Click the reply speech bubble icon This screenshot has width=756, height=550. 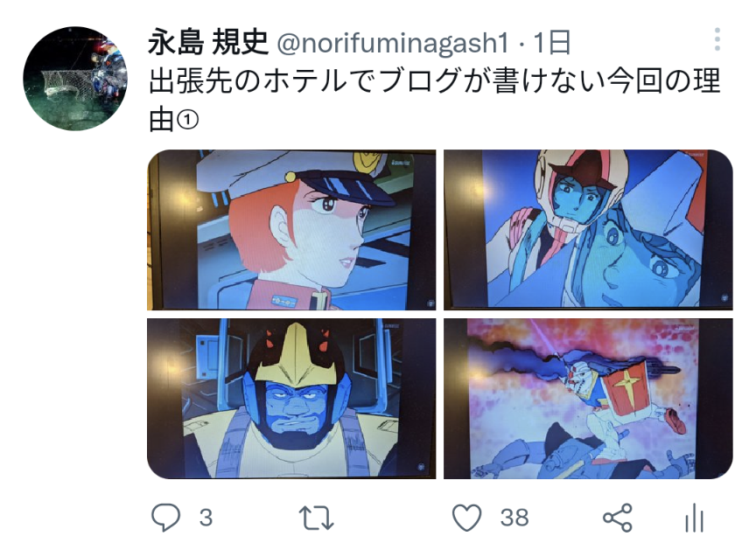(x=165, y=518)
